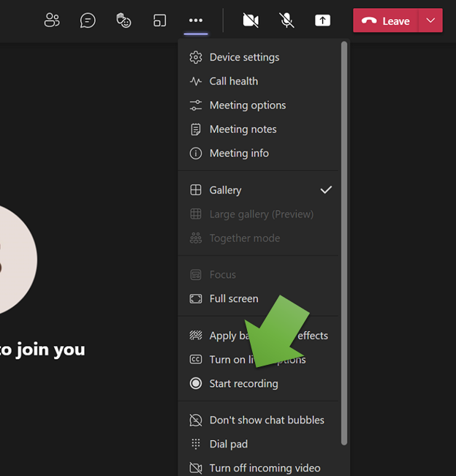Click the participant avatar circle
The height and width of the screenshot is (476, 456).
(18, 260)
